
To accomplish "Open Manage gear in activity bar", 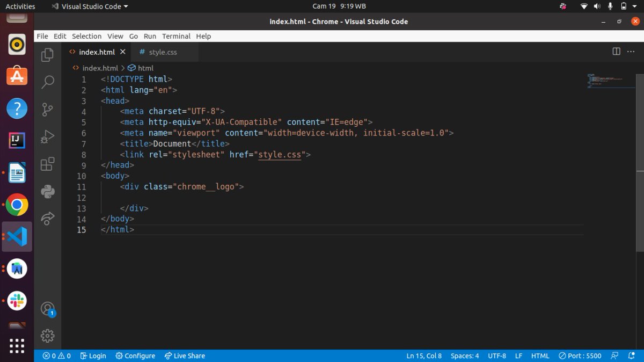I will tap(48, 336).
